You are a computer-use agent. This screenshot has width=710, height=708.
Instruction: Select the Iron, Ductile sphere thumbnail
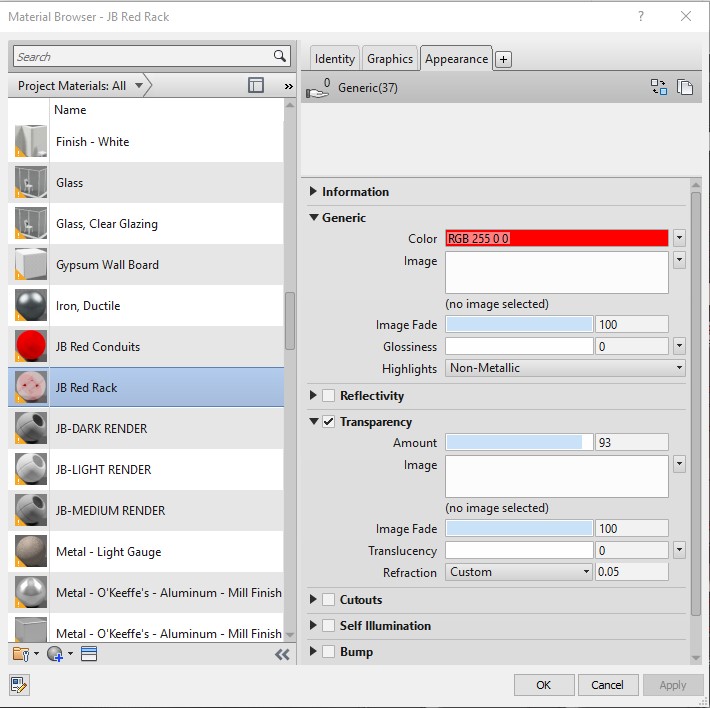[31, 305]
